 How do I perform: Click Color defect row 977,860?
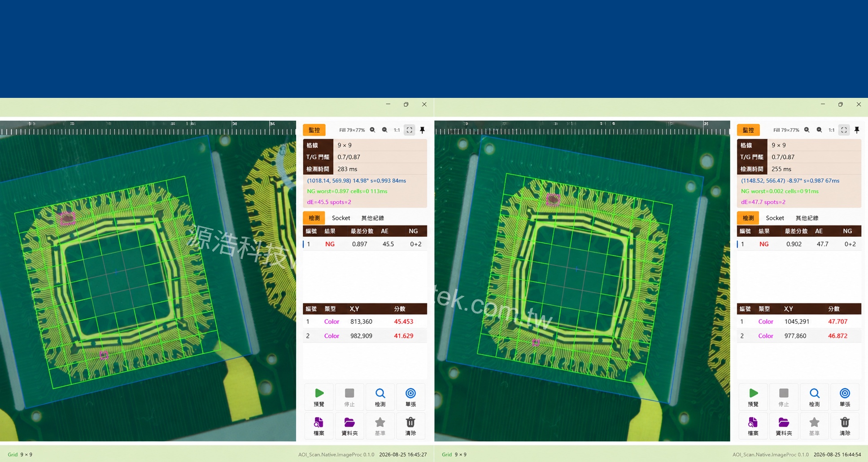click(799, 336)
